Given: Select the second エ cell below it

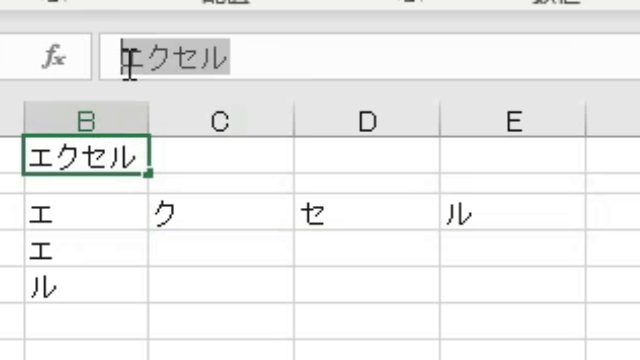Looking at the screenshot, I should [86, 248].
